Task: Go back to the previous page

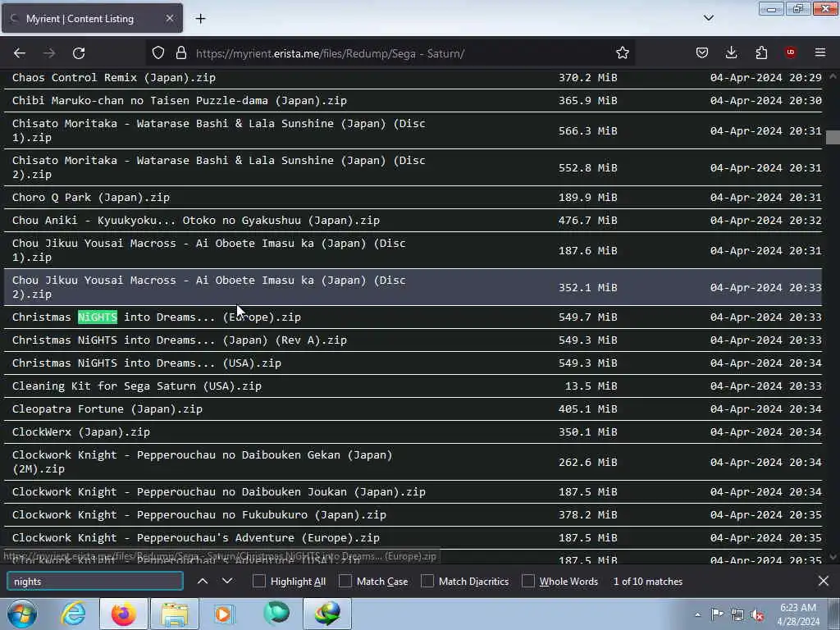Action: (20, 53)
